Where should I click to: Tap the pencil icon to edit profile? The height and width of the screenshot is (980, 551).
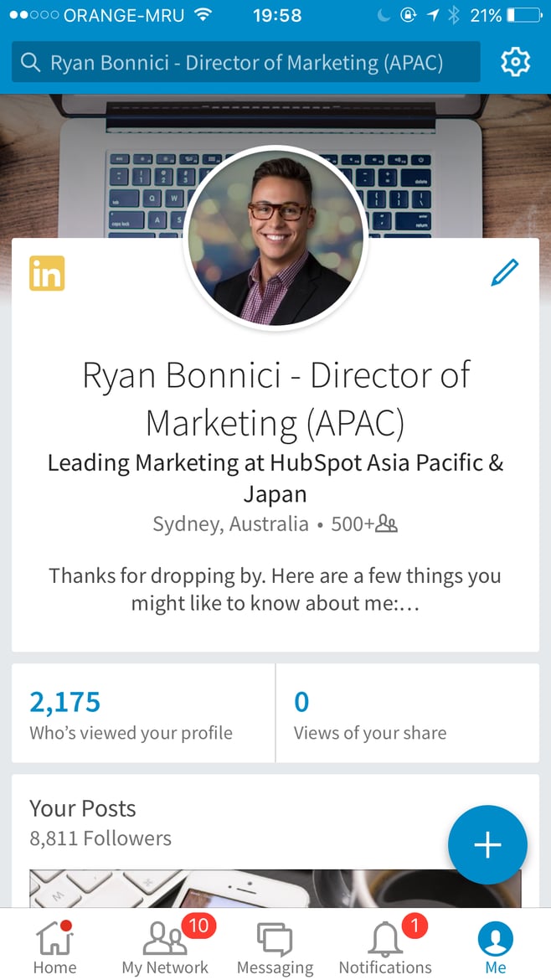505,273
